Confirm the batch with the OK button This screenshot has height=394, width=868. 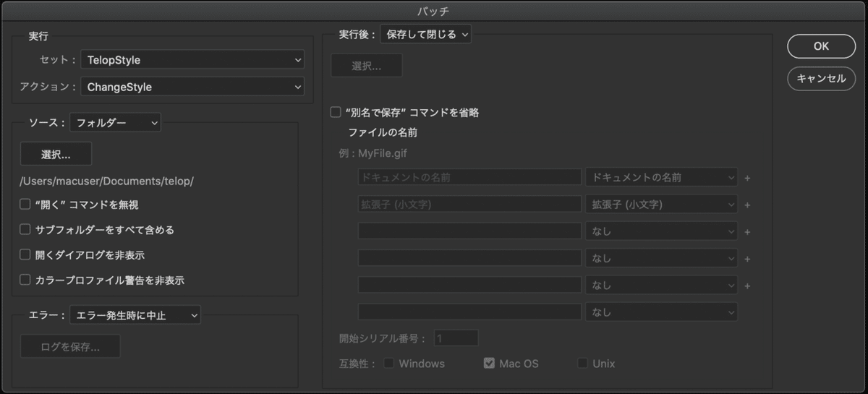(x=821, y=46)
